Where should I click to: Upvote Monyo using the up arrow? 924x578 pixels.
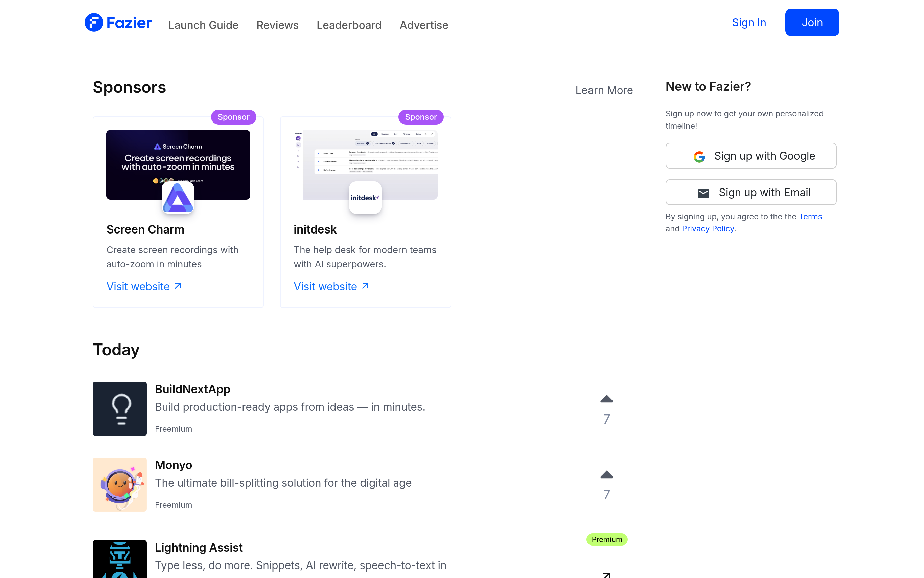click(606, 475)
